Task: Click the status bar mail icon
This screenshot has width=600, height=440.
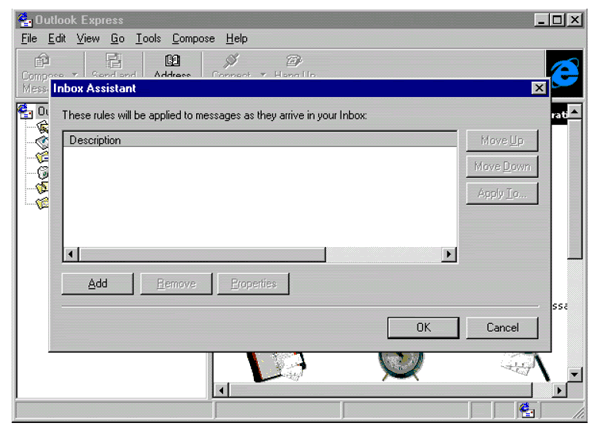Action: pos(527,411)
